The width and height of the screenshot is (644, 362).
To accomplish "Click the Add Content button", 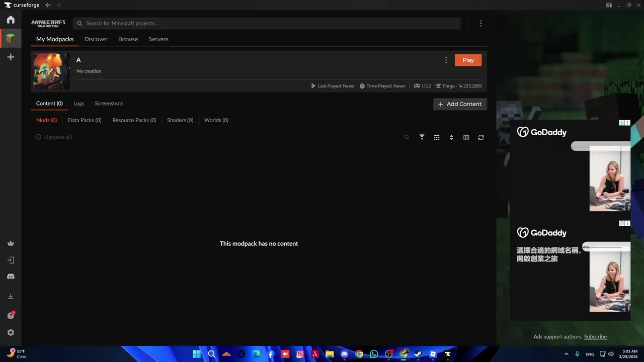I will pyautogui.click(x=460, y=104).
